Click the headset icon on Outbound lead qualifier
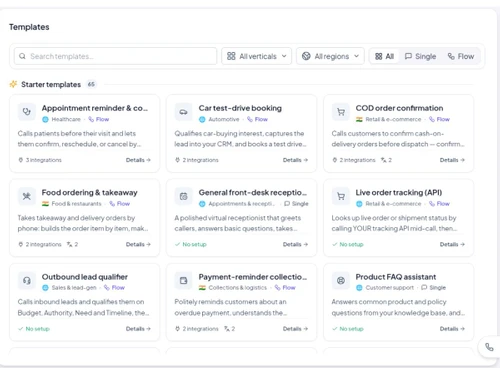500x375 pixels. pyautogui.click(x=27, y=281)
